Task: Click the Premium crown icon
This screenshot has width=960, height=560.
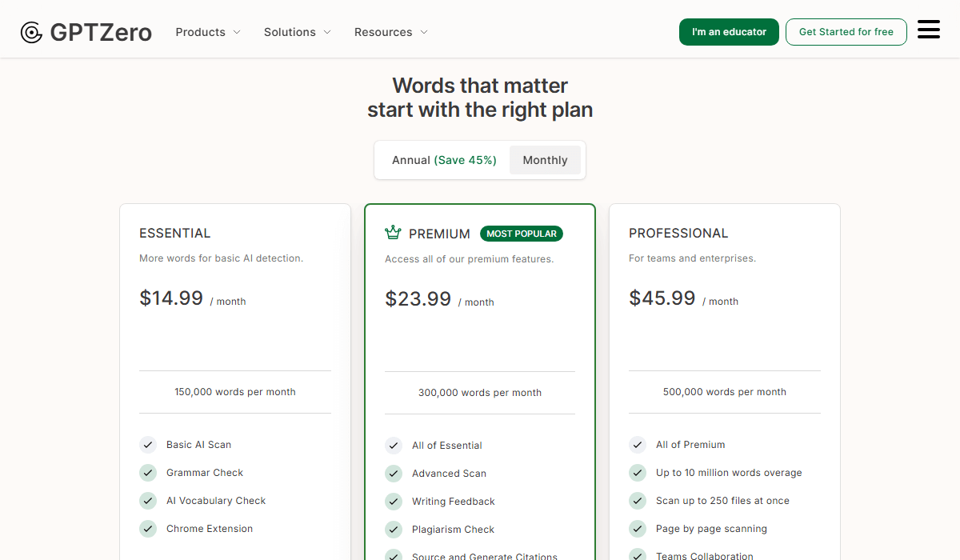Action: pyautogui.click(x=393, y=233)
